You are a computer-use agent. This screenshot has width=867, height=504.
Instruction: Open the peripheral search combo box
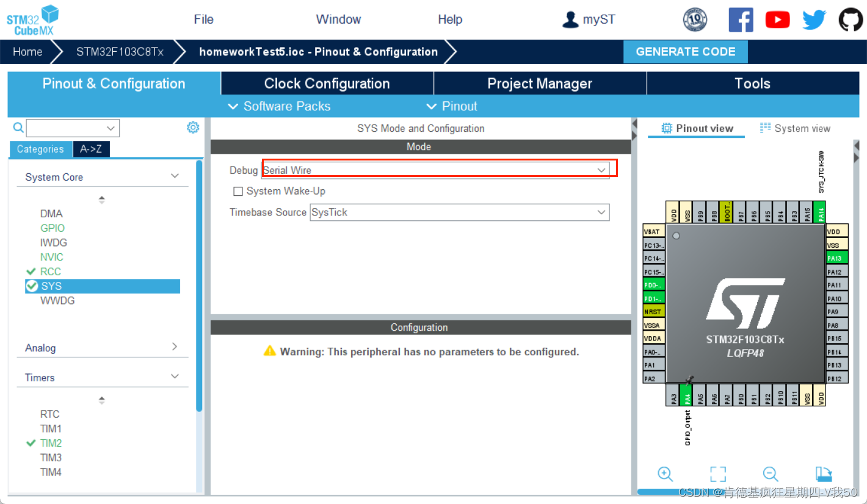pyautogui.click(x=73, y=128)
